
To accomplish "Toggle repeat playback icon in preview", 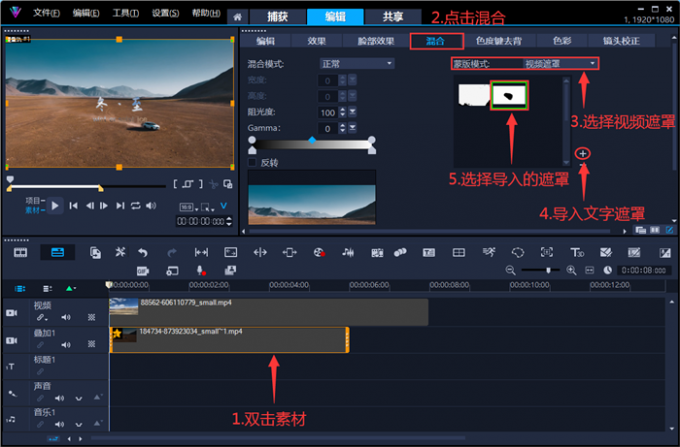I will click(136, 206).
